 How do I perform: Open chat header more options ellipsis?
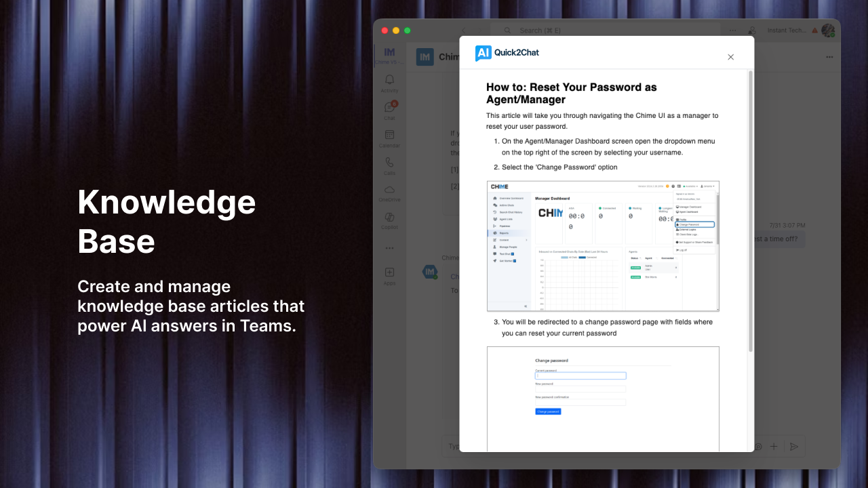click(829, 57)
